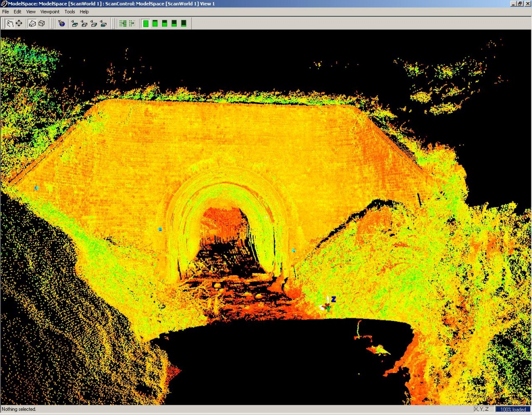Open the Help menu
The width and height of the screenshot is (532, 415).
pos(84,11)
